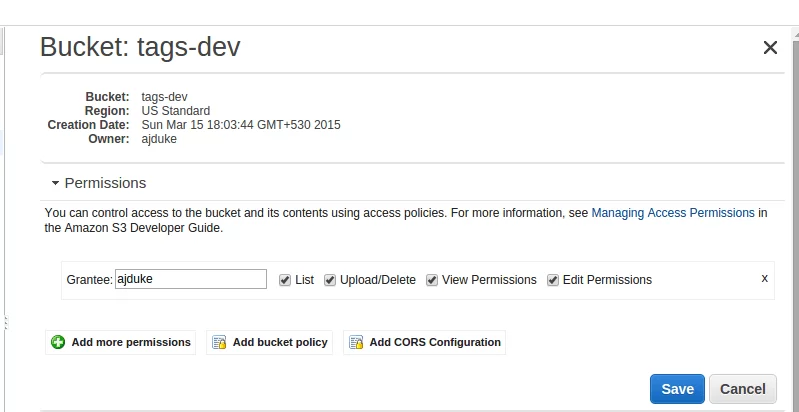Click the Save button

[x=677, y=389]
